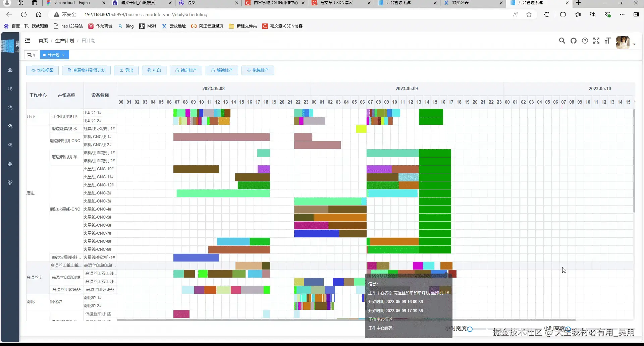The height and width of the screenshot is (346, 644).
Task: Click the 设备名称 column header
Action: (x=100, y=95)
